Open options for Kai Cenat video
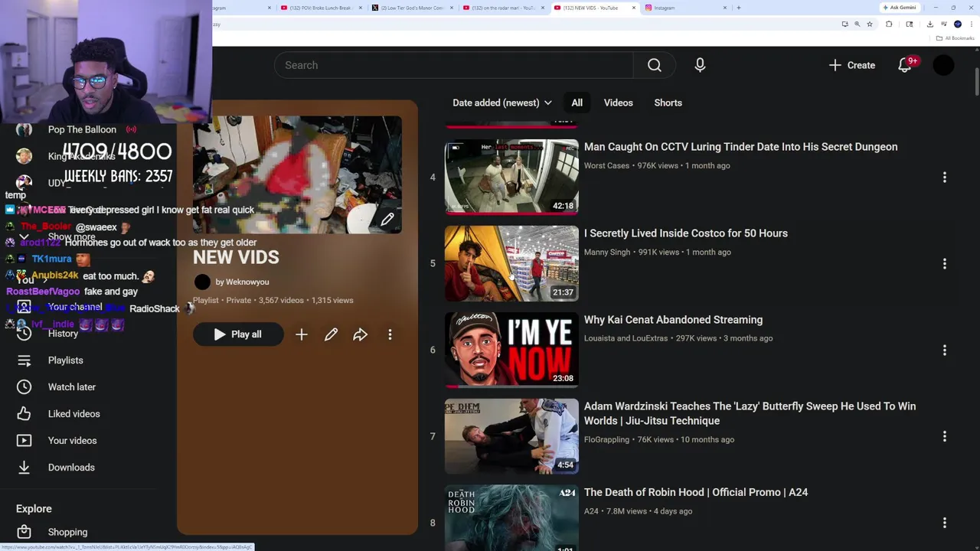This screenshot has height=551, width=980. (944, 350)
